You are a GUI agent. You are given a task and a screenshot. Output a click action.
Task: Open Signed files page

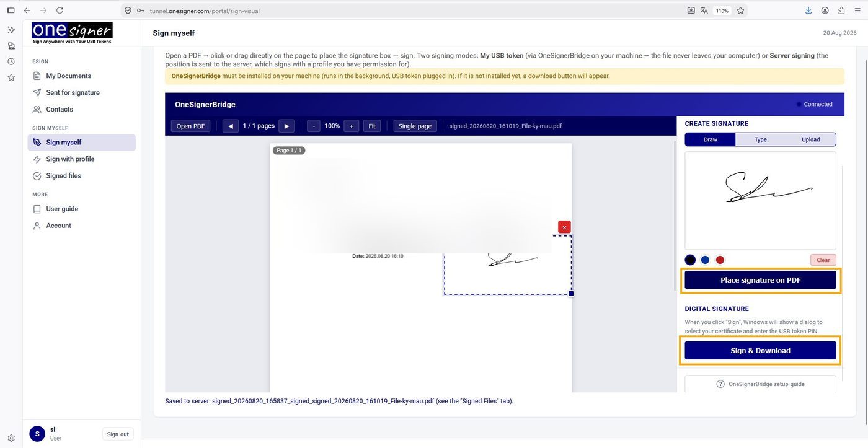[x=82, y=176]
